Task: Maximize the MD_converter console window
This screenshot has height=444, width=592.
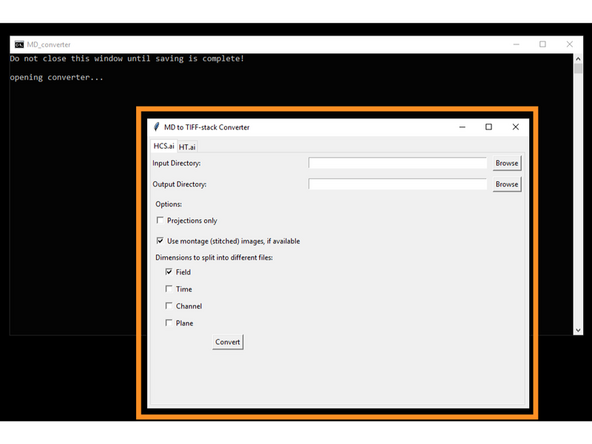Action: (543, 45)
